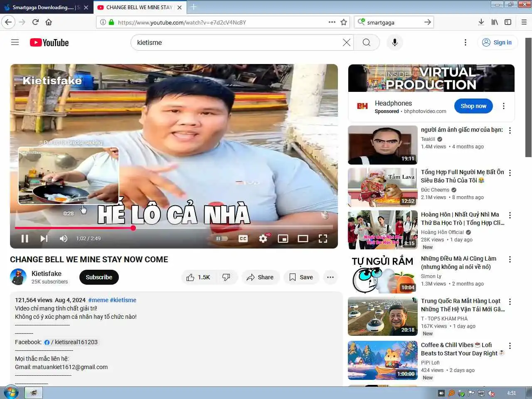Open Kietisfake channel avatar
532x399 pixels.
coord(18,277)
